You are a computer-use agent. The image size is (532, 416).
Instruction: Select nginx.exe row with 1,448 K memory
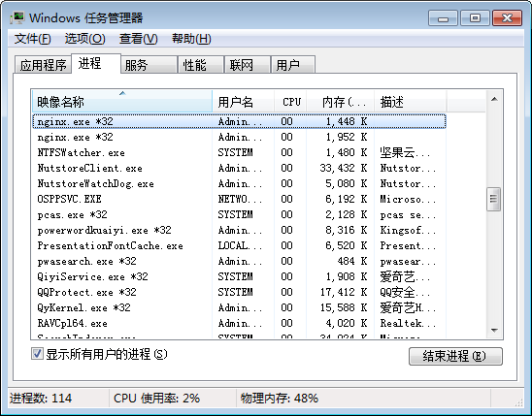click(239, 121)
